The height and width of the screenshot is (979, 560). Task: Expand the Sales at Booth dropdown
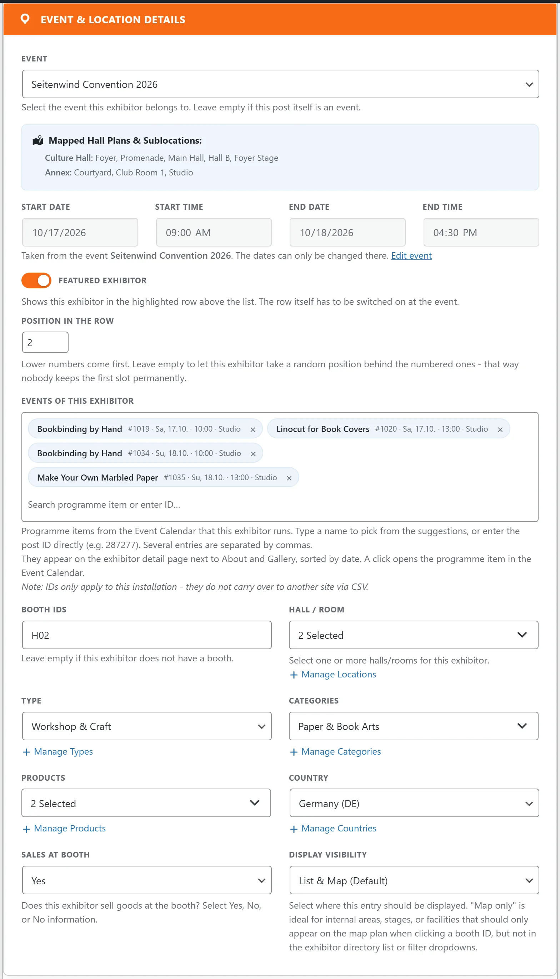click(x=146, y=880)
